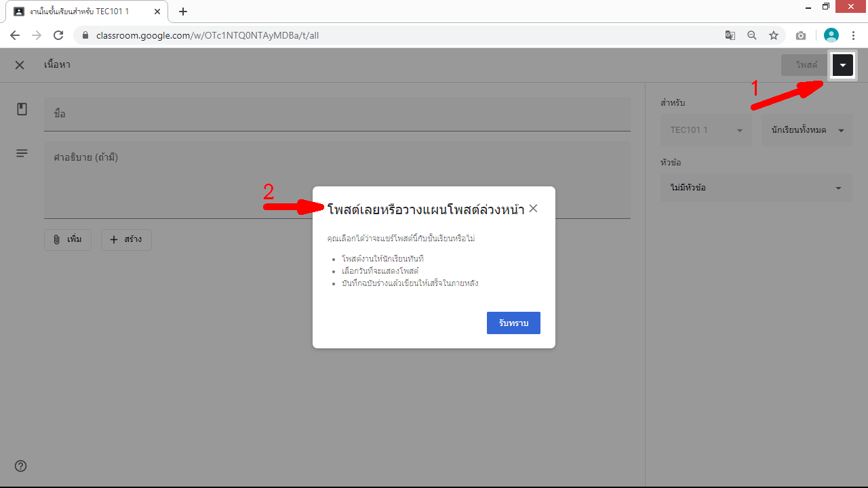Open the dropdown arrow next to โพสต์
868x488 pixels.
(842, 65)
